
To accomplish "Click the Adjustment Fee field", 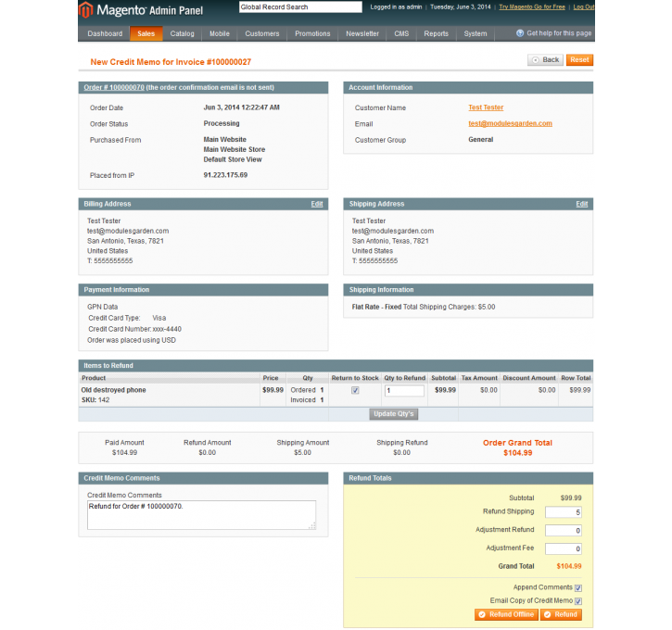I will point(564,548).
